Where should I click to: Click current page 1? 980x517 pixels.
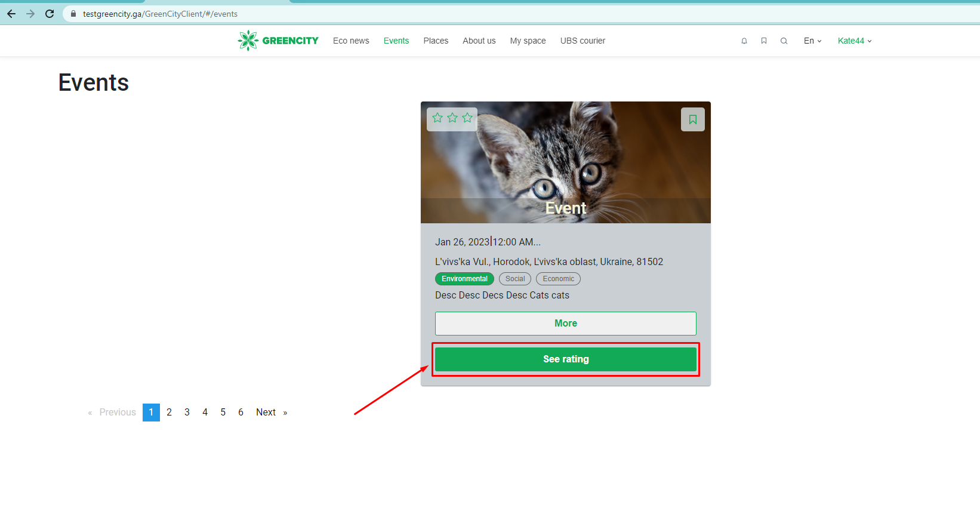[x=151, y=413]
